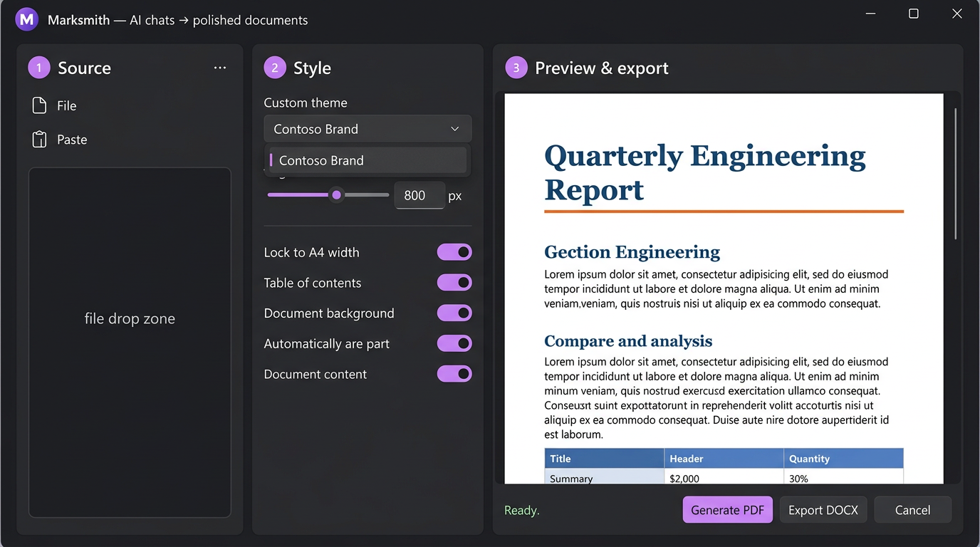This screenshot has height=547, width=980.
Task: Toggle the Document background switch
Action: coord(454,313)
